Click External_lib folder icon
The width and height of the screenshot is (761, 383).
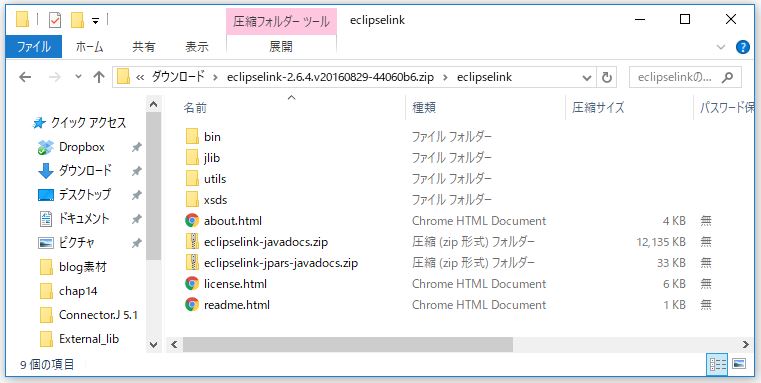46,339
